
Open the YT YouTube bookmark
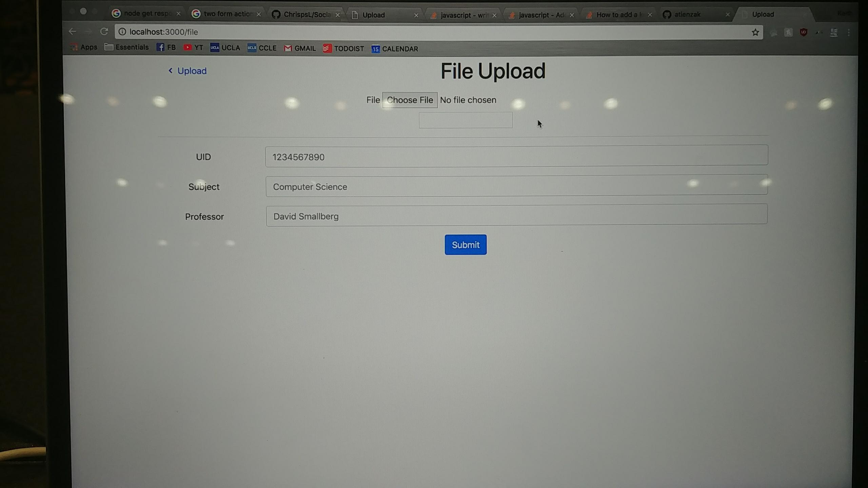point(193,47)
